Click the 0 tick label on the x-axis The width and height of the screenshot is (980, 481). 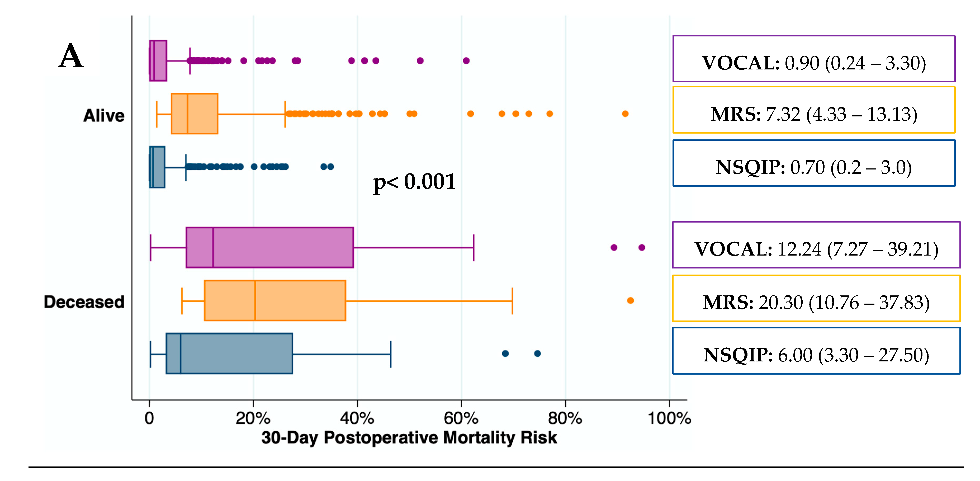pyautogui.click(x=149, y=419)
